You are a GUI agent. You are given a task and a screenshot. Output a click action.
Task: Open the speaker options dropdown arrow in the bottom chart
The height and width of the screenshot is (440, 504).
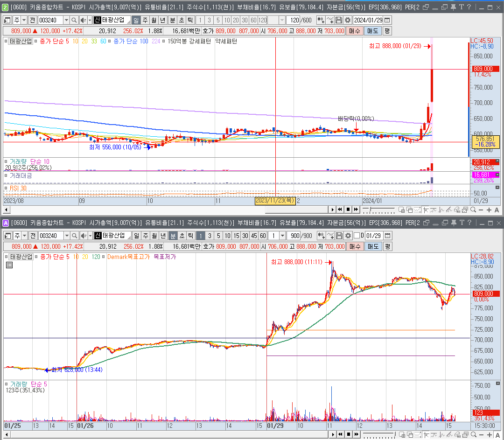tap(91, 236)
